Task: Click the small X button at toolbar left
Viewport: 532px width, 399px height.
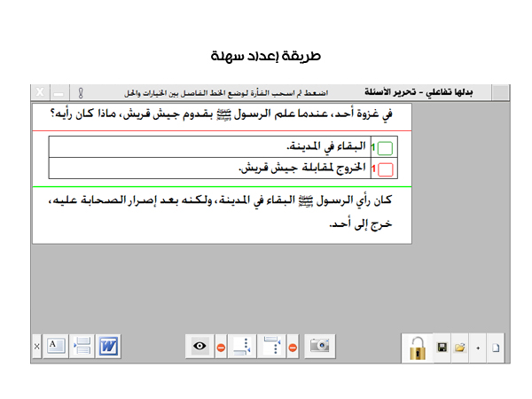Action: pyautogui.click(x=36, y=347)
